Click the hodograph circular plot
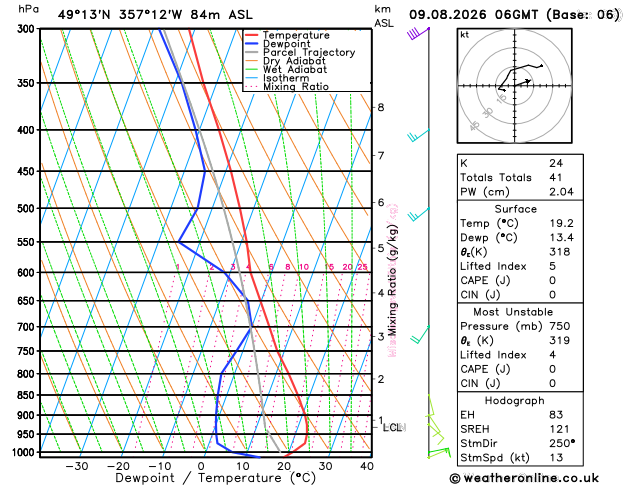Viewport: 629px width, 486px height. (515, 86)
